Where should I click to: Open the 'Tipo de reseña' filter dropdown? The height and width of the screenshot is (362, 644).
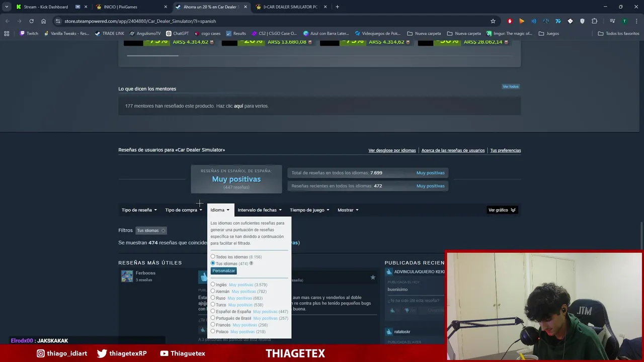pyautogui.click(x=139, y=210)
